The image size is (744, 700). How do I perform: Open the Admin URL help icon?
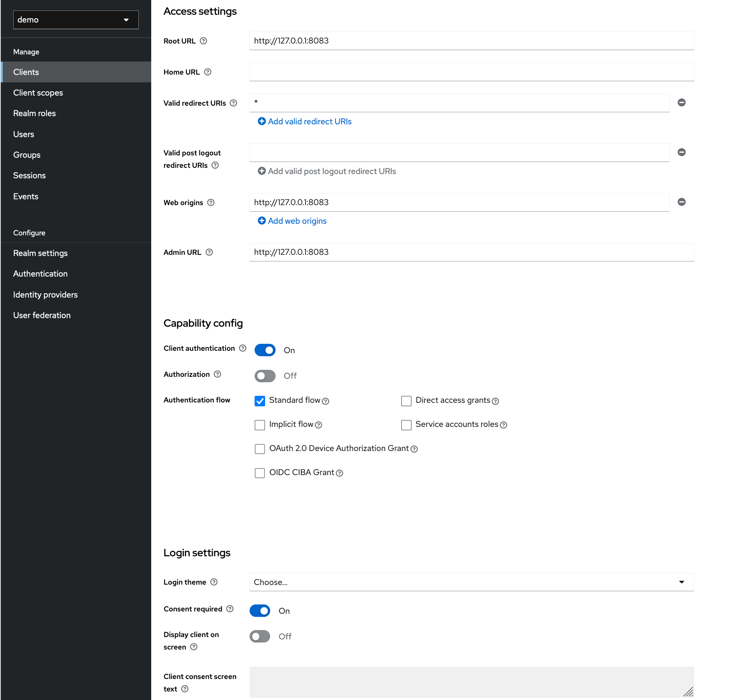(209, 252)
